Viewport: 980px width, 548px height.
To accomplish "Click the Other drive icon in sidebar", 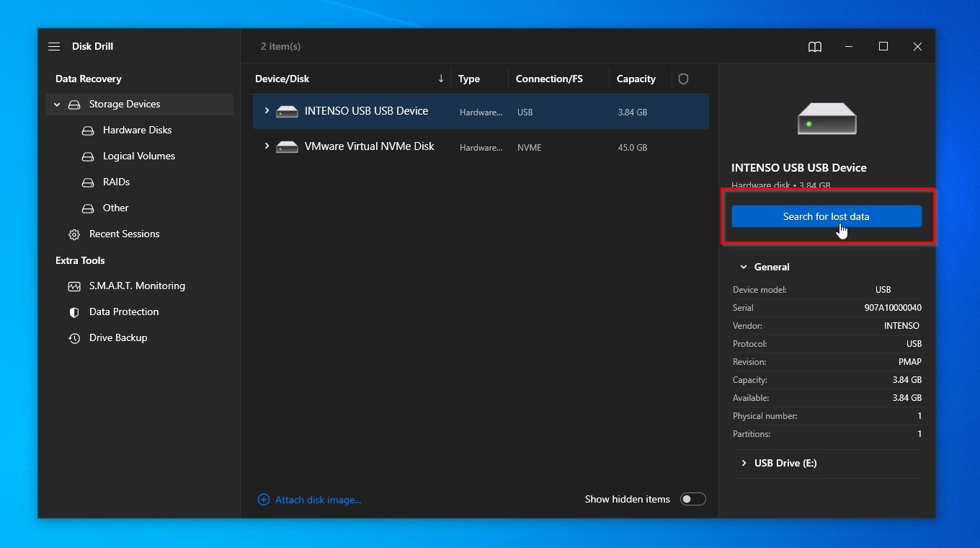I will [x=88, y=208].
